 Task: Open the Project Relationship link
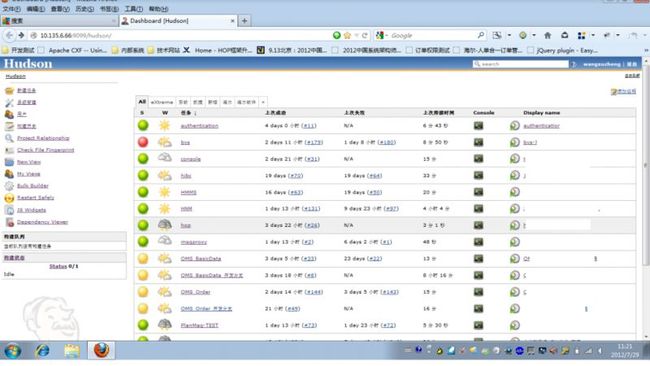tap(43, 138)
